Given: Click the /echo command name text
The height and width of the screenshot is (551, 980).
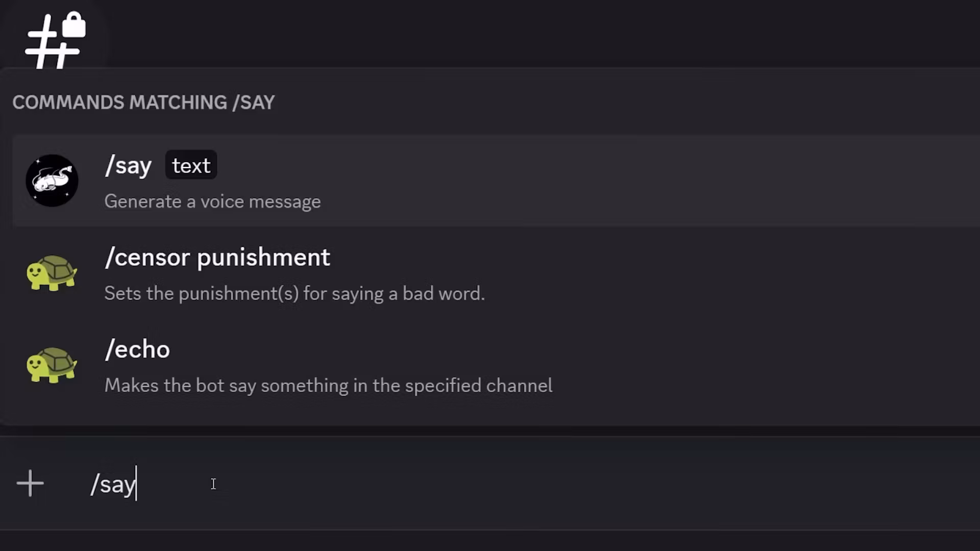Looking at the screenshot, I should [137, 349].
